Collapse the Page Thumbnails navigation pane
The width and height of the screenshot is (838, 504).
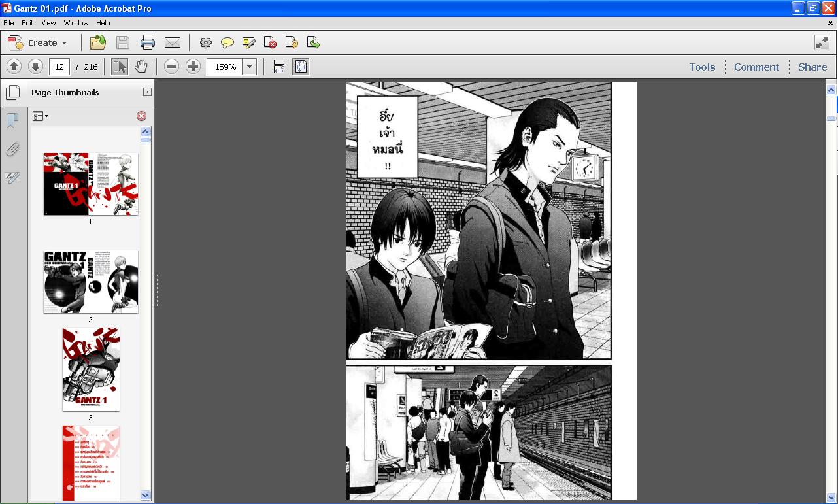147,92
